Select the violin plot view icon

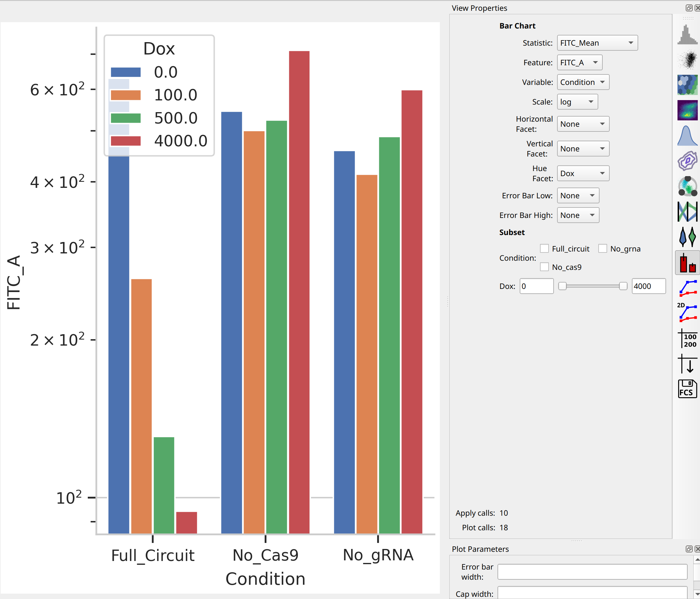click(687, 236)
